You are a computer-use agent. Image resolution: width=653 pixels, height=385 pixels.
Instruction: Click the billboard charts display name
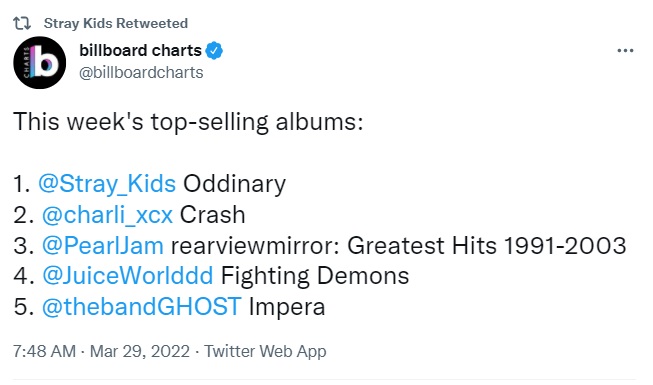point(140,50)
